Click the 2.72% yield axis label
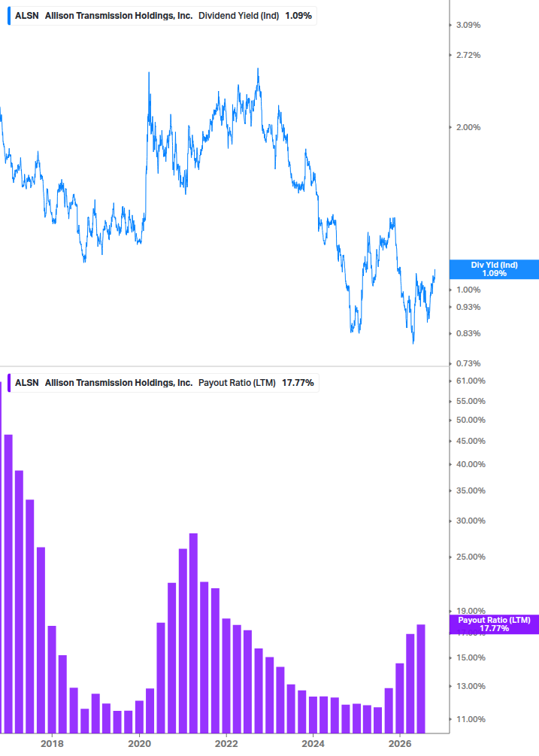539x756 pixels. [468, 56]
